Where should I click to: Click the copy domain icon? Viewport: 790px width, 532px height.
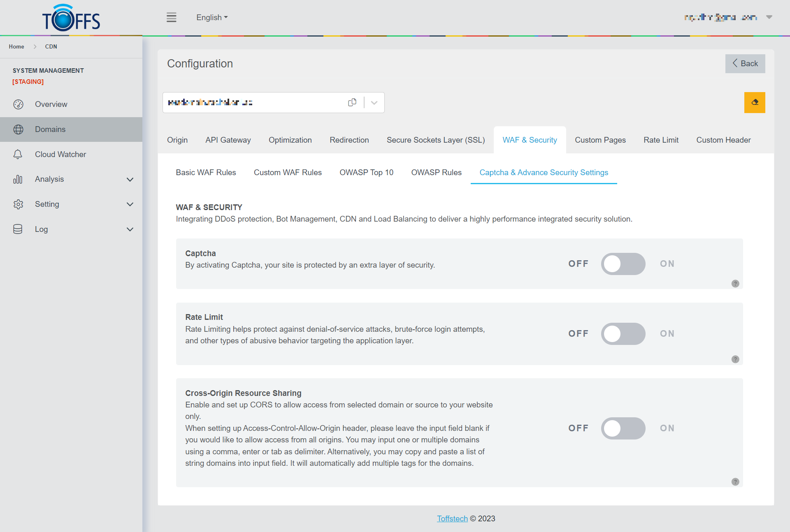[x=352, y=102]
